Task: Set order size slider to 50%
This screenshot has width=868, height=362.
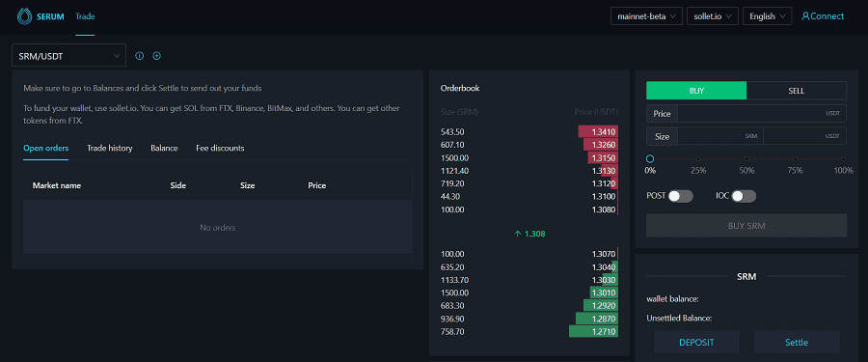Action: coord(746,159)
